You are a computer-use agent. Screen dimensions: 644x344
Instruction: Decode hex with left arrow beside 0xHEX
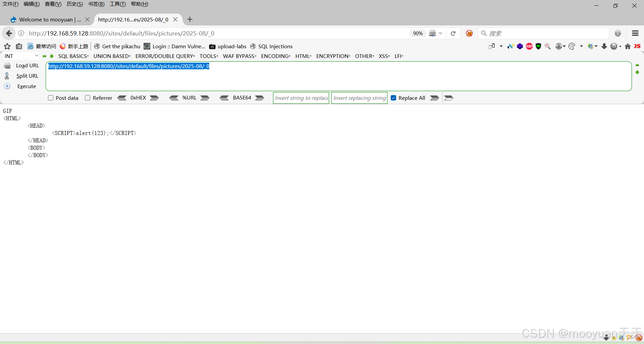click(x=122, y=98)
